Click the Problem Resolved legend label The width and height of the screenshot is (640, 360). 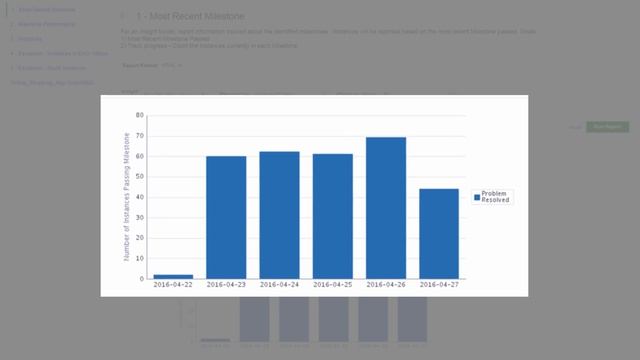click(x=495, y=197)
